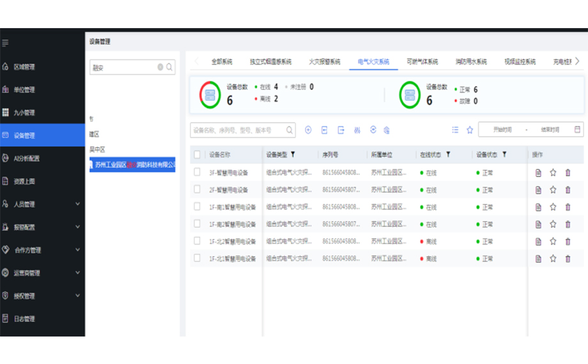Screen dimensions: 588x364
Task: Open the list view icon in toolbar
Action: [455, 130]
